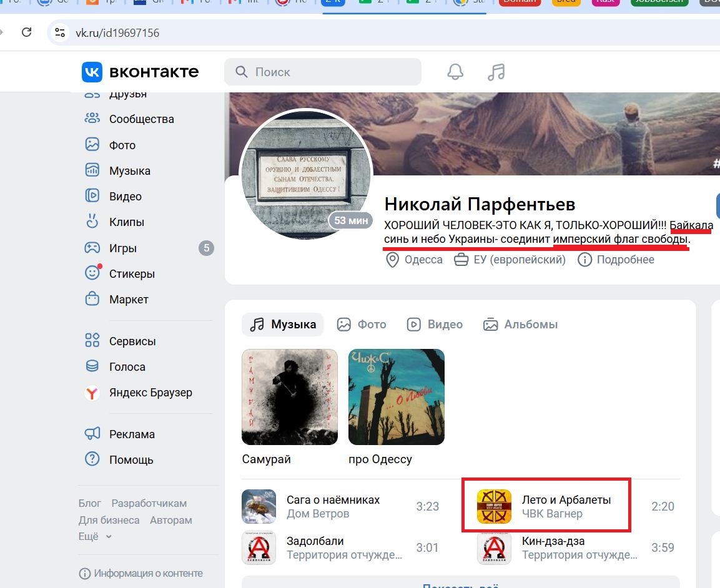Click profile name Николай Парфентьев
This screenshot has height=588, width=720.
[480, 204]
